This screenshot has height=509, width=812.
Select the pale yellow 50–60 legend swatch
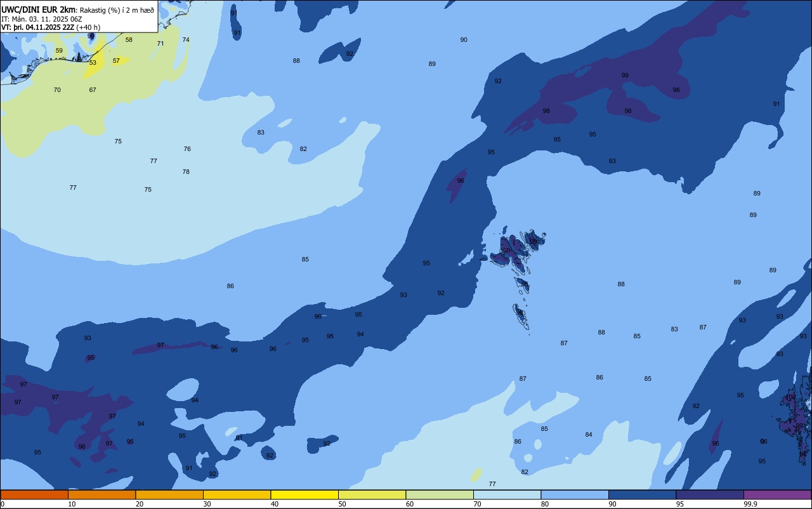[x=372, y=494]
